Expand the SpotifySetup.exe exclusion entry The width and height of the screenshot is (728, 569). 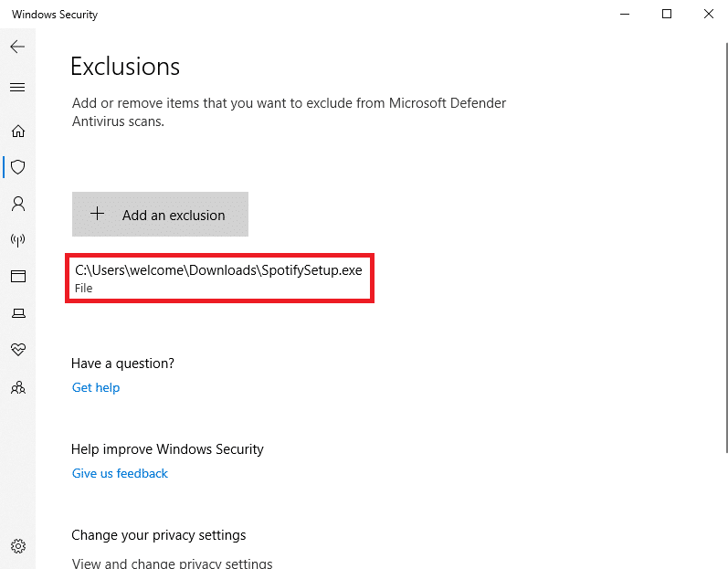219,279
